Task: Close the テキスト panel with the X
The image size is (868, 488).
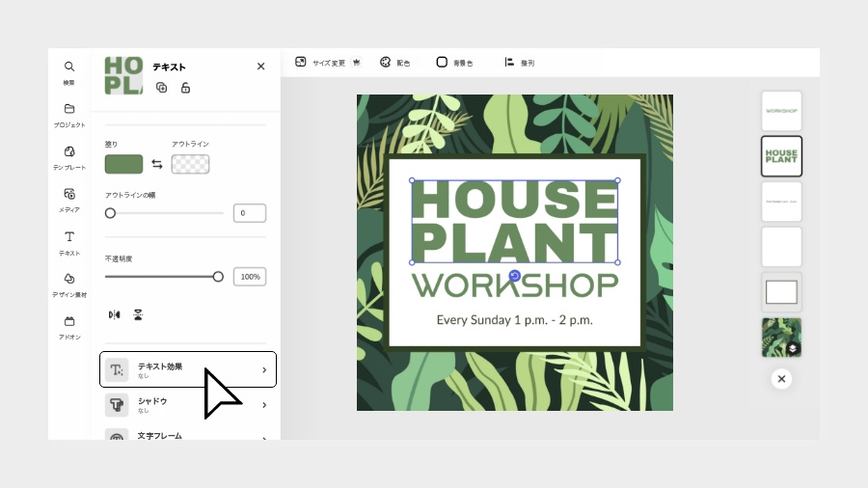Action: pos(260,67)
